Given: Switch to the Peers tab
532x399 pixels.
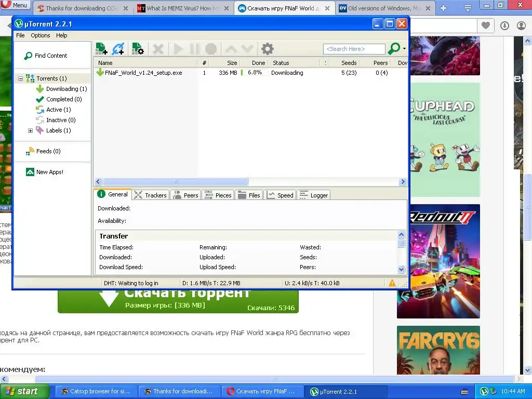Looking at the screenshot, I should [185, 195].
